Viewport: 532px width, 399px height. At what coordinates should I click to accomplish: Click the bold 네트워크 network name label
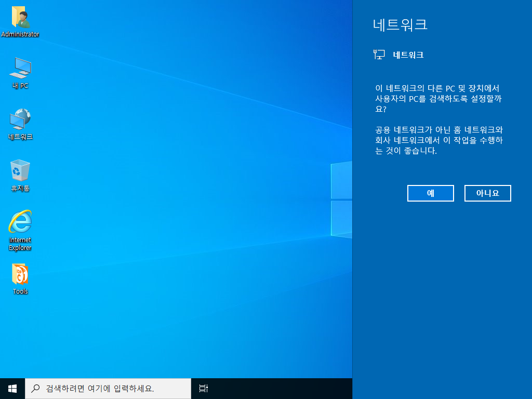tap(408, 55)
